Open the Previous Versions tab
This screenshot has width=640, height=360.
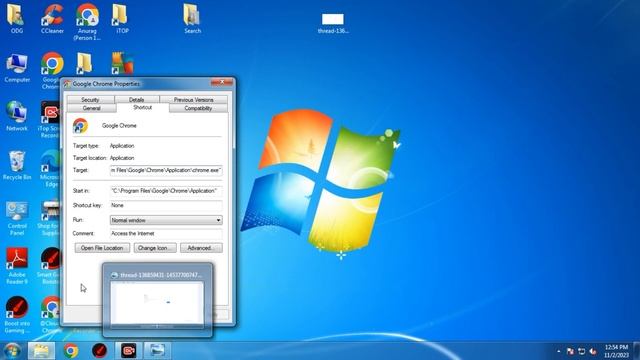tap(194, 100)
